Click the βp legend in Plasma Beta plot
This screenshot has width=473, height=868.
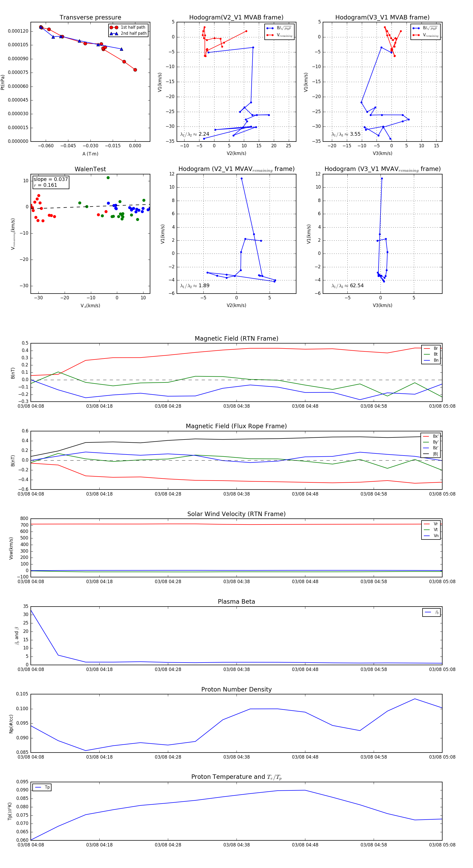coord(431,612)
